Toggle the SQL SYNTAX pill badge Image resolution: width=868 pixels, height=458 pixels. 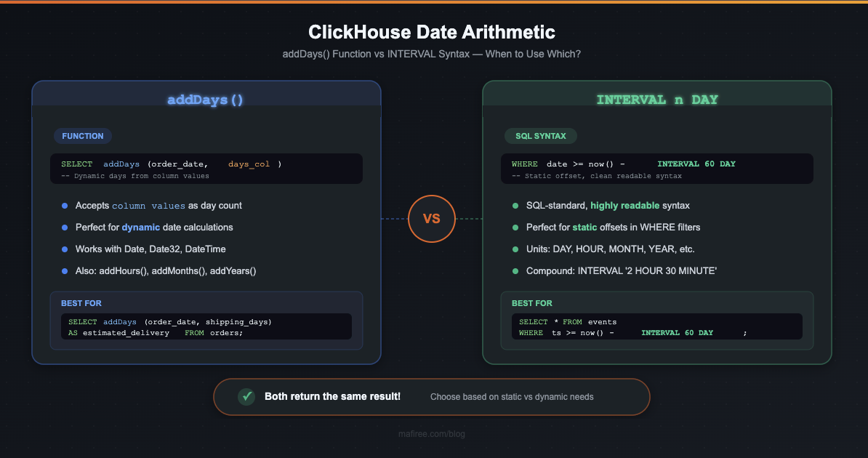coord(541,136)
